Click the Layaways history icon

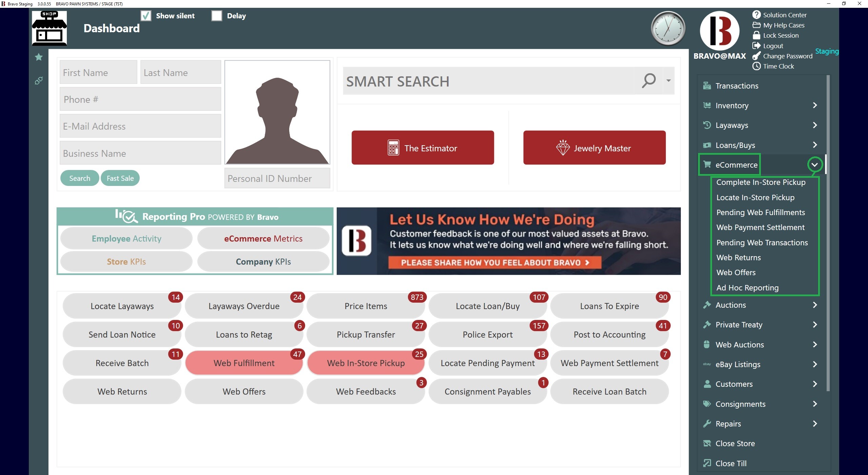coord(707,125)
